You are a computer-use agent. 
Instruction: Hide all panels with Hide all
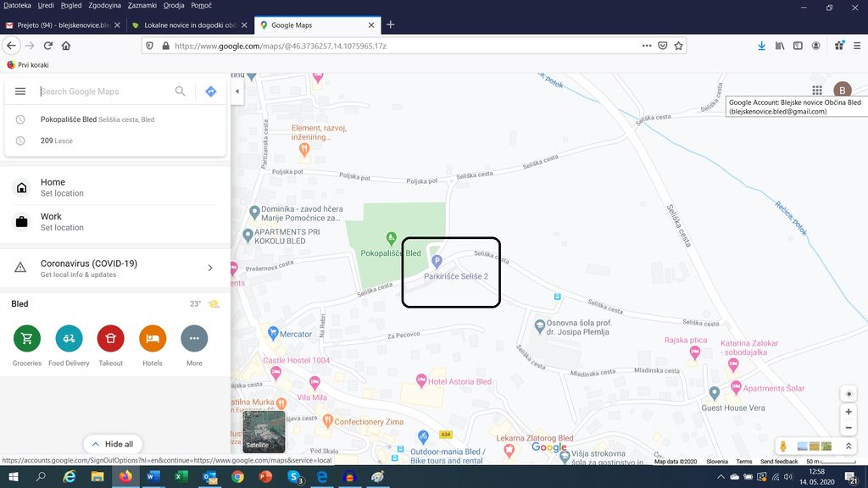pyautogui.click(x=113, y=444)
